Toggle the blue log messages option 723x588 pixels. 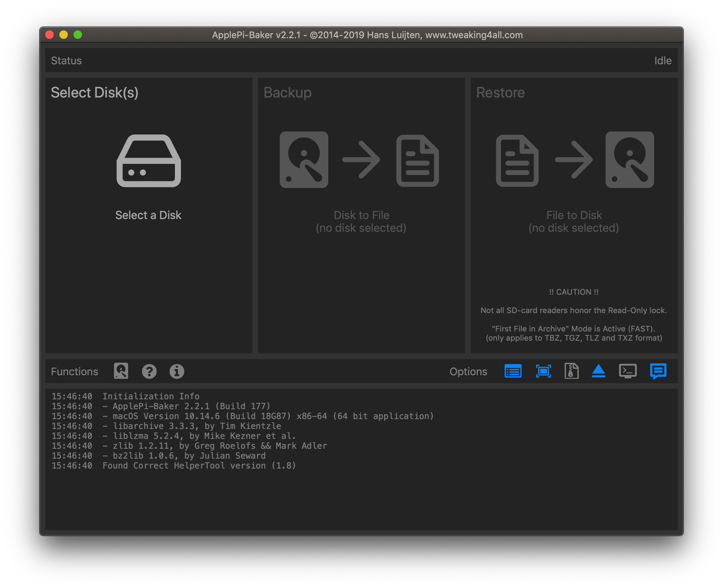658,371
